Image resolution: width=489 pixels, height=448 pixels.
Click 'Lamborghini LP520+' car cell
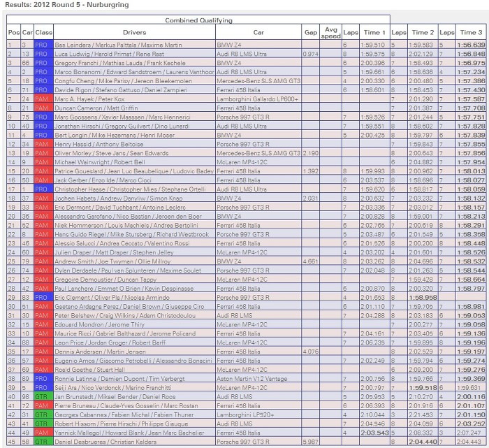[245, 415]
